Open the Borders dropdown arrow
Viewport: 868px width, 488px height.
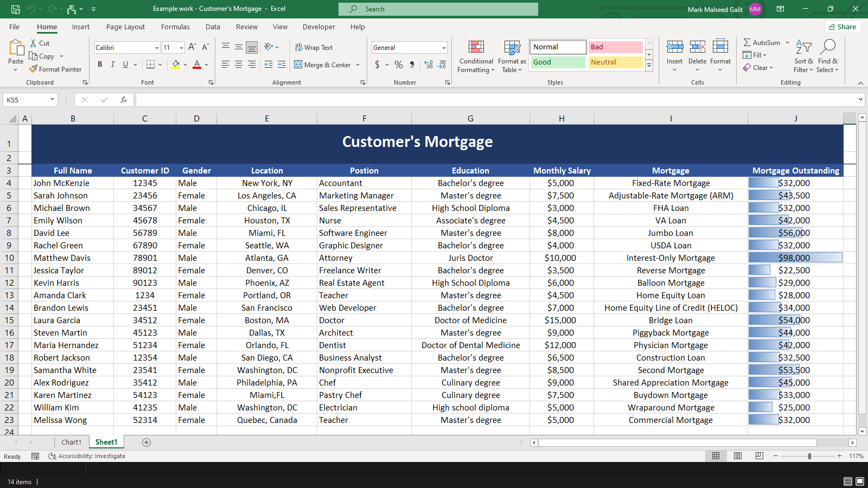pos(160,65)
